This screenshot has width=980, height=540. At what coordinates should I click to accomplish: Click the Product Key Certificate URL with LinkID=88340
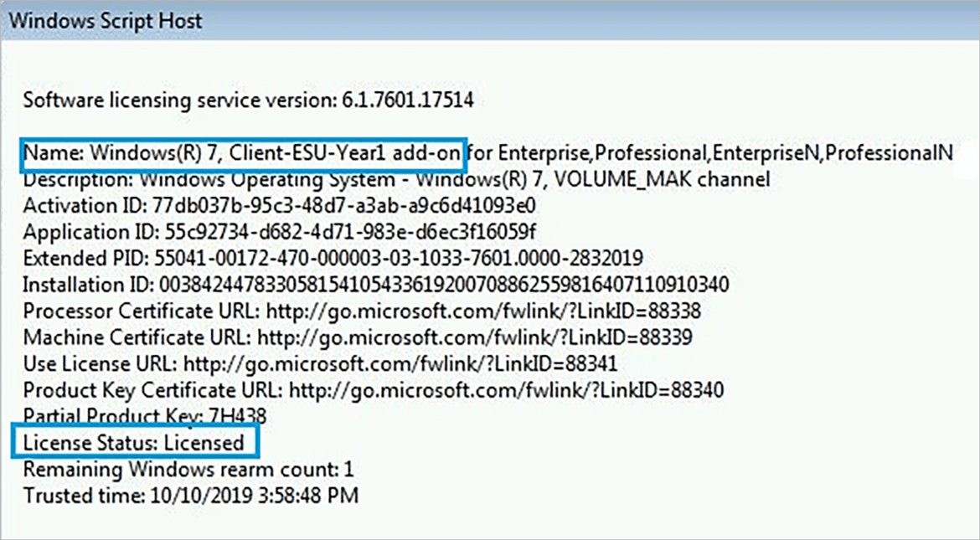point(506,391)
